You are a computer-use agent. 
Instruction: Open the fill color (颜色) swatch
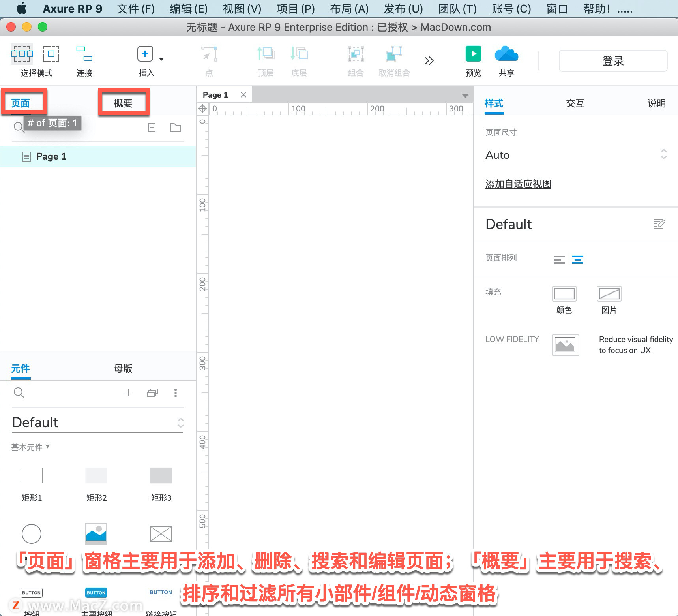564,294
